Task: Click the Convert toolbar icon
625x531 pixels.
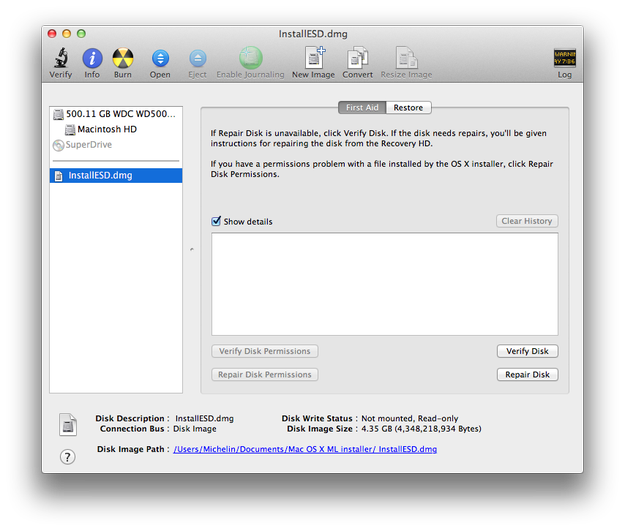Action: [x=357, y=58]
